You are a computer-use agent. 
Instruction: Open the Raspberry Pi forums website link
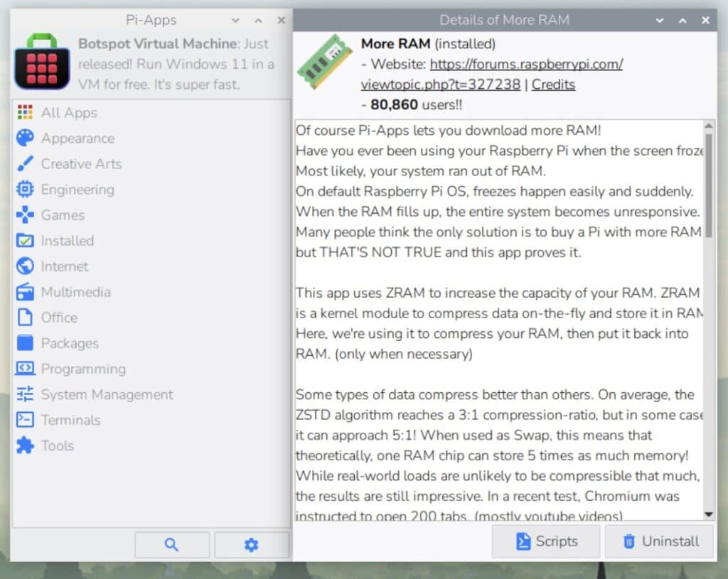tap(526, 65)
